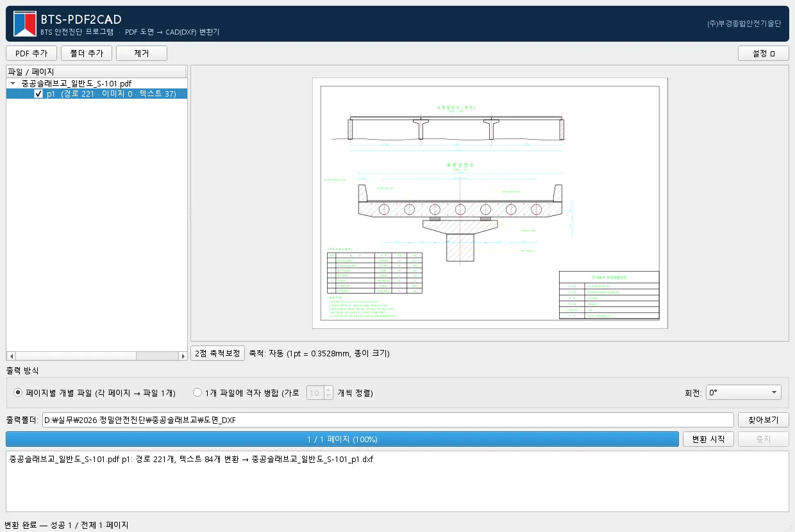Uncheck the p1 page checkbox
Viewport: 795px width, 532px height.
38,94
